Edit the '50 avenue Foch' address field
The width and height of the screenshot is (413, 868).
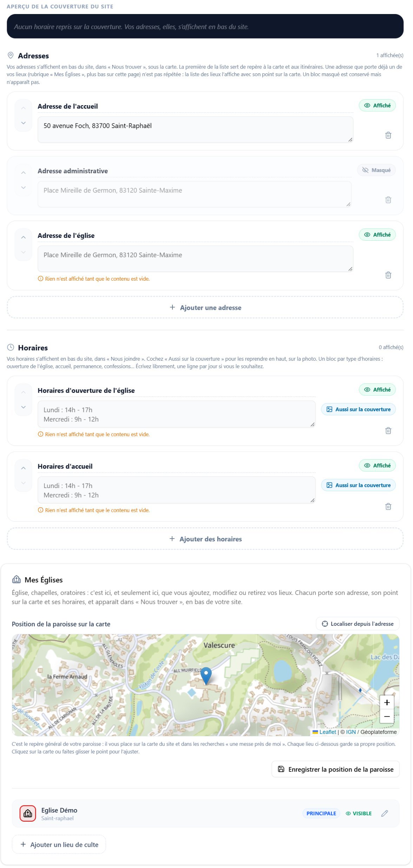(196, 130)
